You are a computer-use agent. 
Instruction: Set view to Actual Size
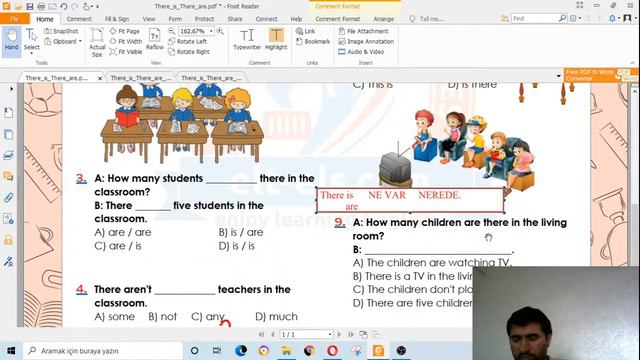coord(97,42)
